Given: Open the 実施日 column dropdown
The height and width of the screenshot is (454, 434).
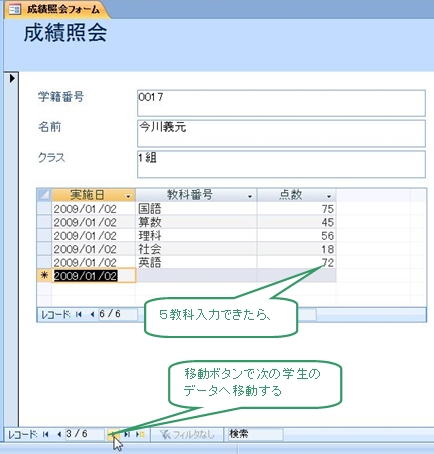Looking at the screenshot, I should coord(128,196).
